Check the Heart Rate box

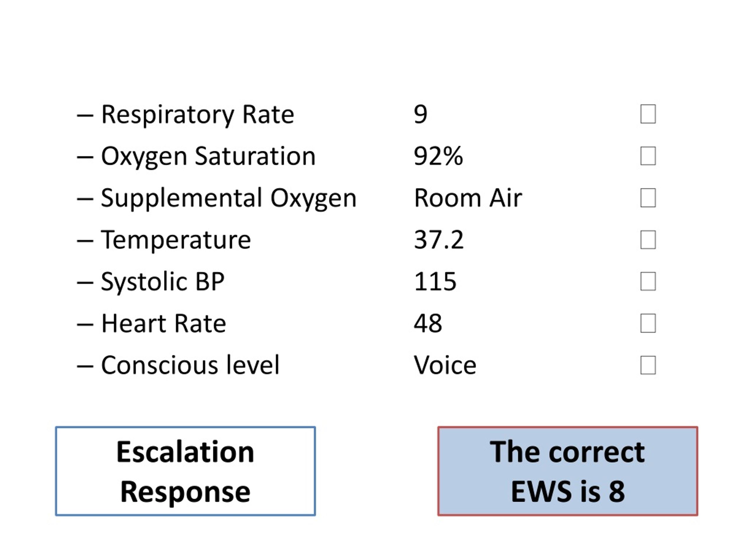click(648, 323)
